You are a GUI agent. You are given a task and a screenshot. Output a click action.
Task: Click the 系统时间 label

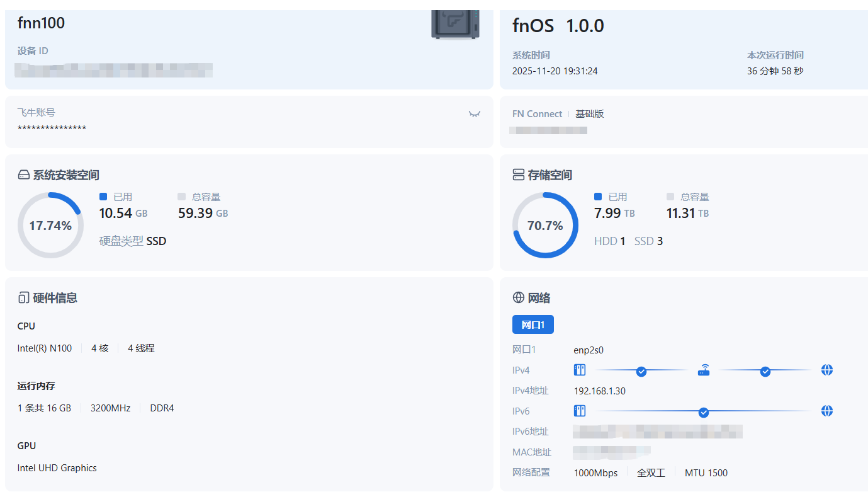531,55
